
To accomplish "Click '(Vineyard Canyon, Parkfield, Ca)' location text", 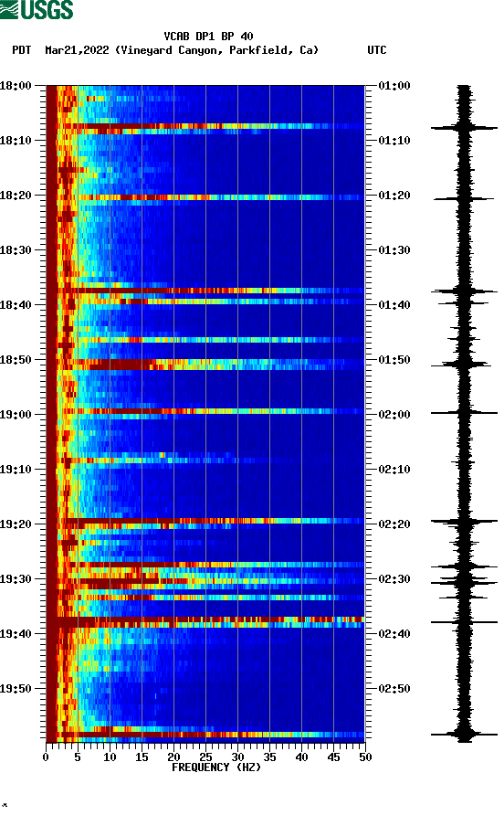I will (x=216, y=50).
